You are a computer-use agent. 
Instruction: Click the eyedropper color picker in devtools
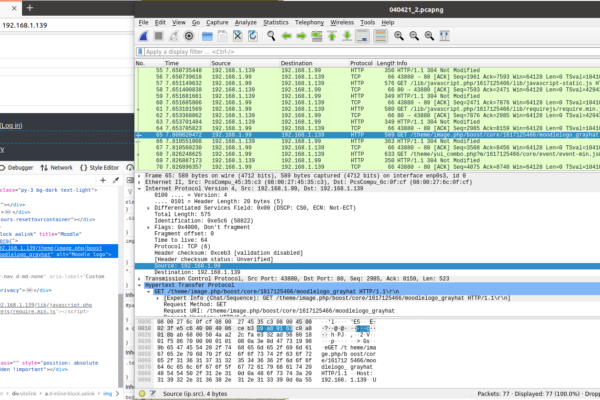(x=116, y=180)
